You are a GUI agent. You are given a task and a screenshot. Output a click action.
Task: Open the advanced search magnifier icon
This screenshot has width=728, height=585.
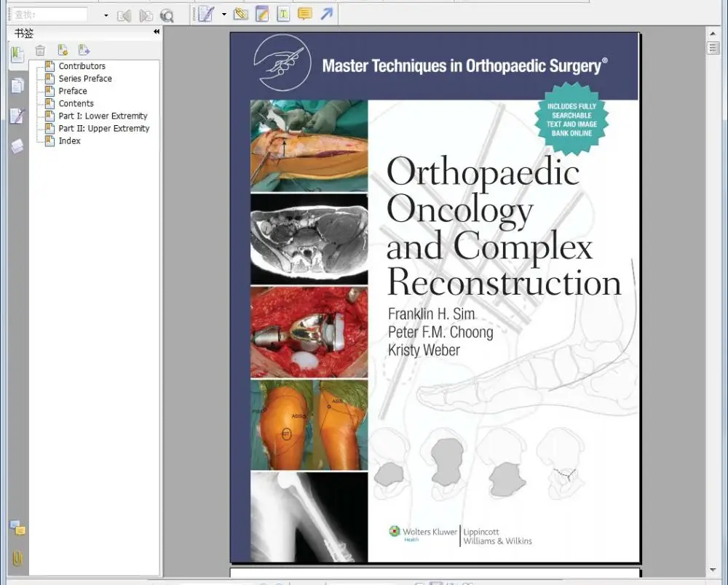(167, 16)
